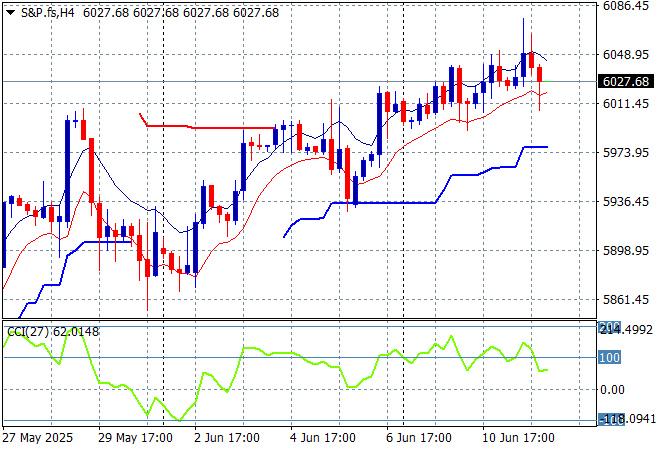Click the 6 Jun 17:00 time label

(x=419, y=438)
